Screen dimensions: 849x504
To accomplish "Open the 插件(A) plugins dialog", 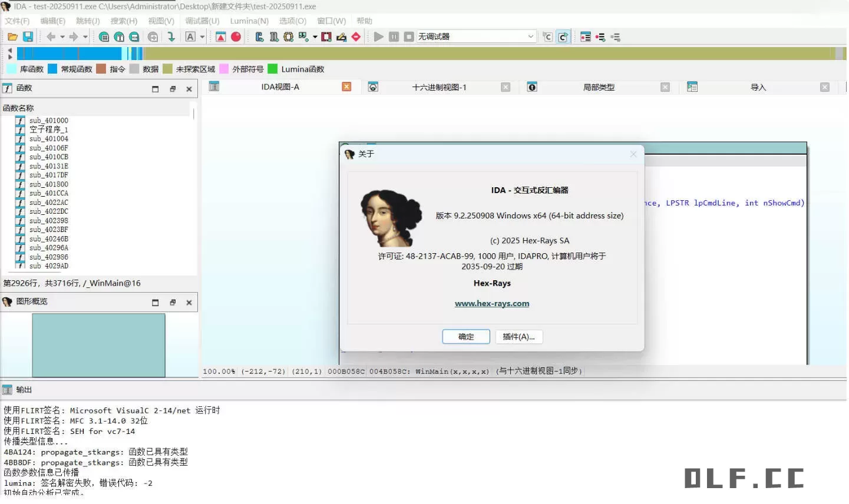I will (x=518, y=336).
